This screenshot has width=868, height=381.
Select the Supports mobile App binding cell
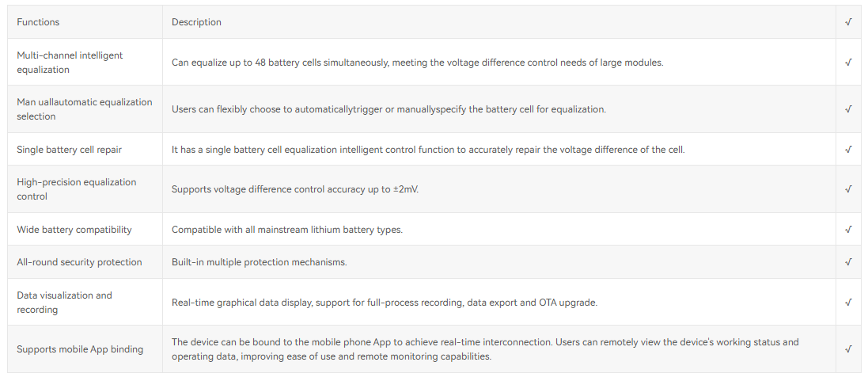tap(80, 349)
